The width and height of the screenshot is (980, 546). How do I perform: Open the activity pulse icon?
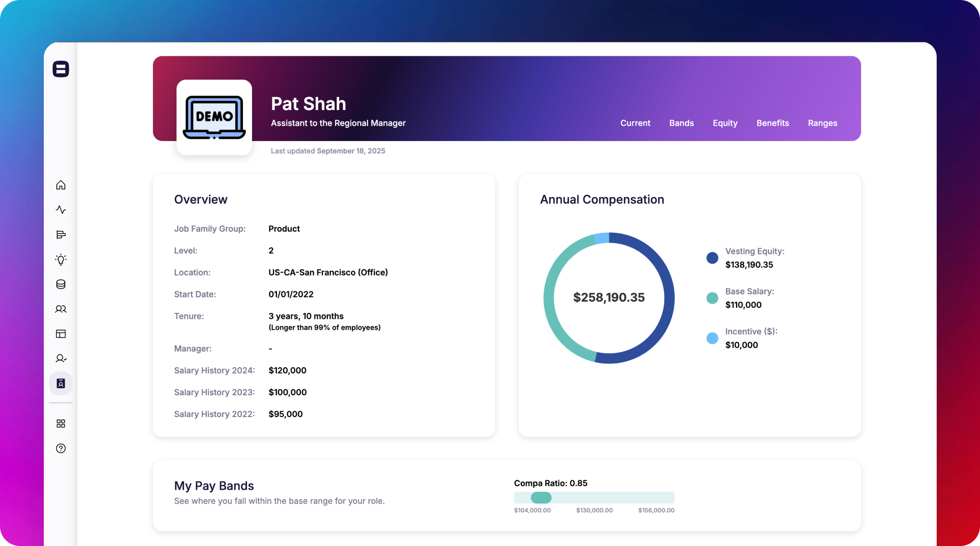[x=61, y=210]
